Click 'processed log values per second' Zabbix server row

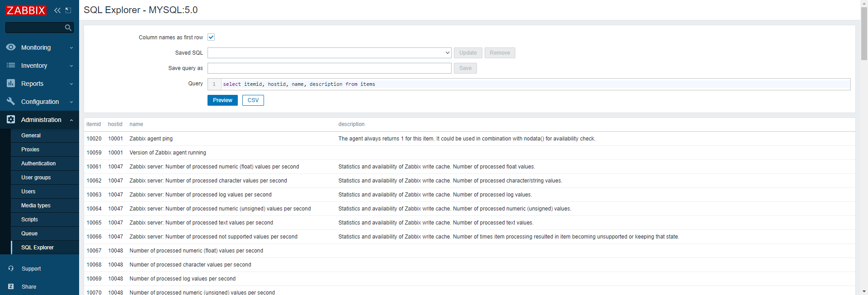(200, 195)
